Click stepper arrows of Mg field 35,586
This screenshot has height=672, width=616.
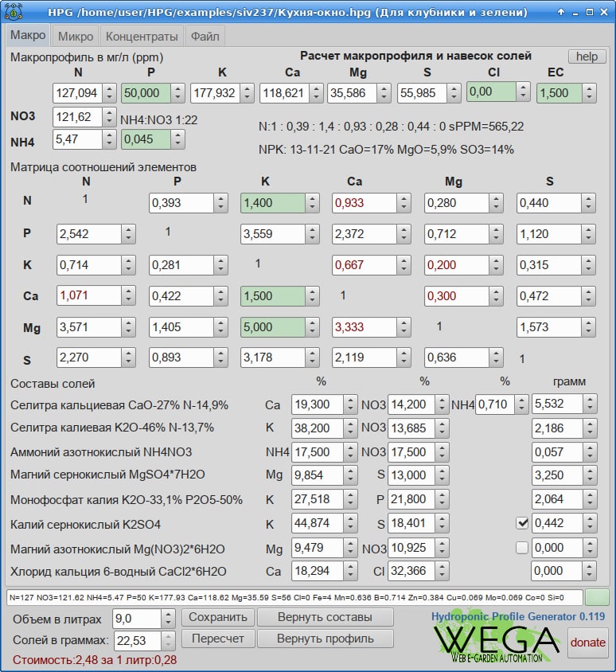click(384, 93)
